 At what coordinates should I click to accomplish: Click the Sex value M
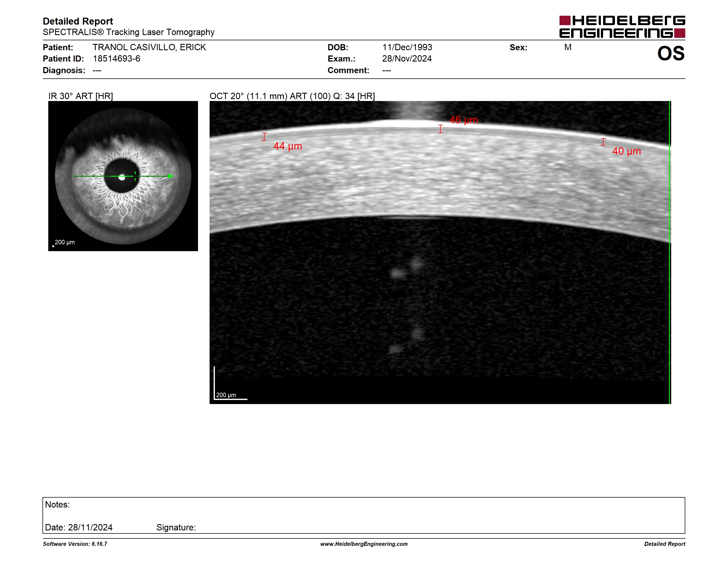(x=568, y=47)
